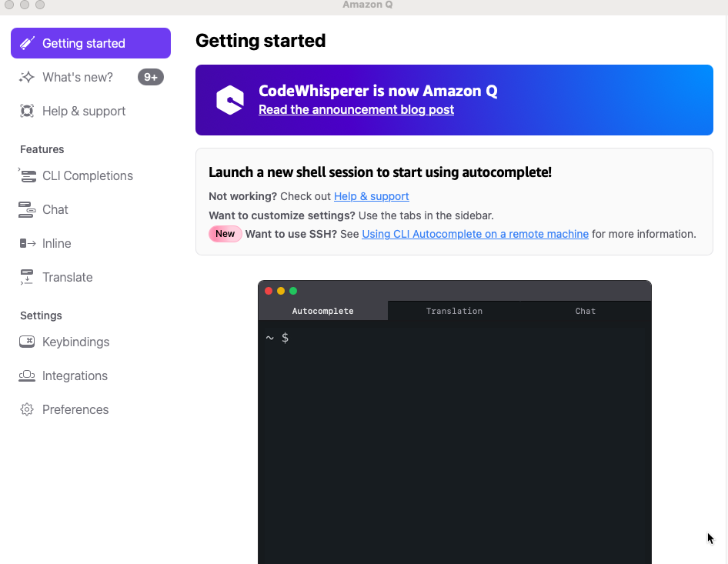Click the Translate feature icon
Screen dimensions: 728x564
point(27,277)
